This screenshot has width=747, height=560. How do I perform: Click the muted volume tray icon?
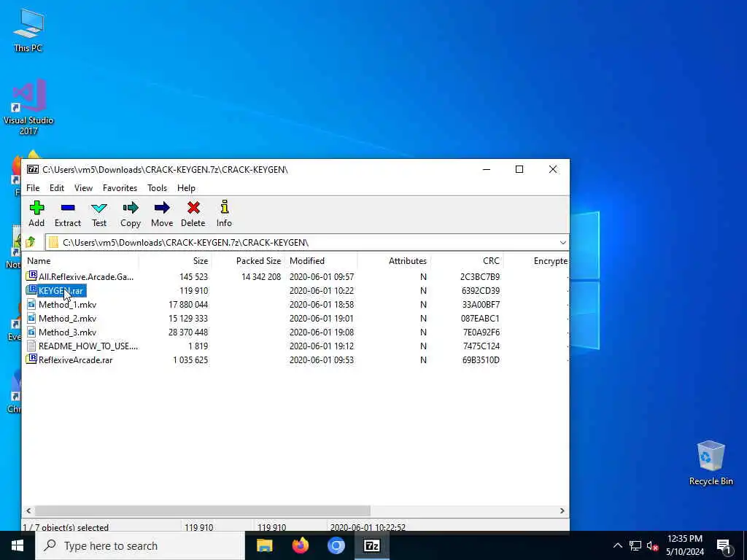pos(653,545)
